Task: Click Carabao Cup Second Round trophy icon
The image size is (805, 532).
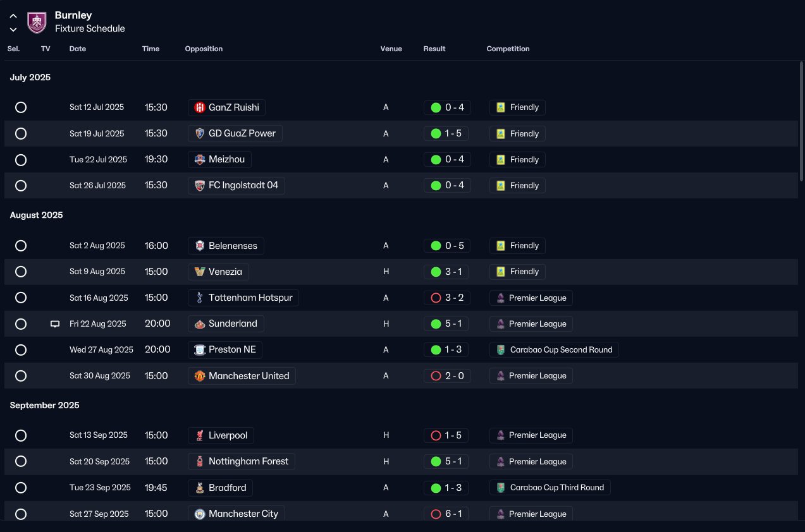Action: pos(501,350)
